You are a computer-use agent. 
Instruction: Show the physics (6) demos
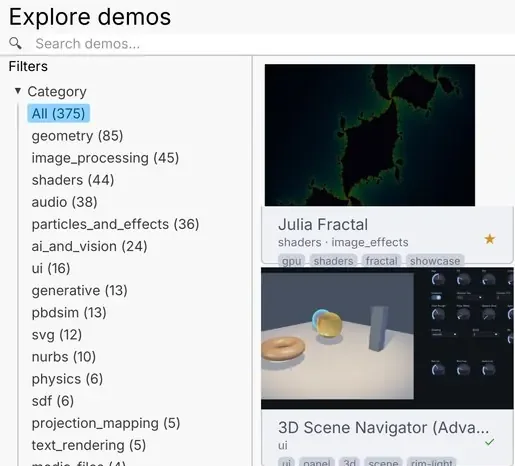(x=67, y=379)
